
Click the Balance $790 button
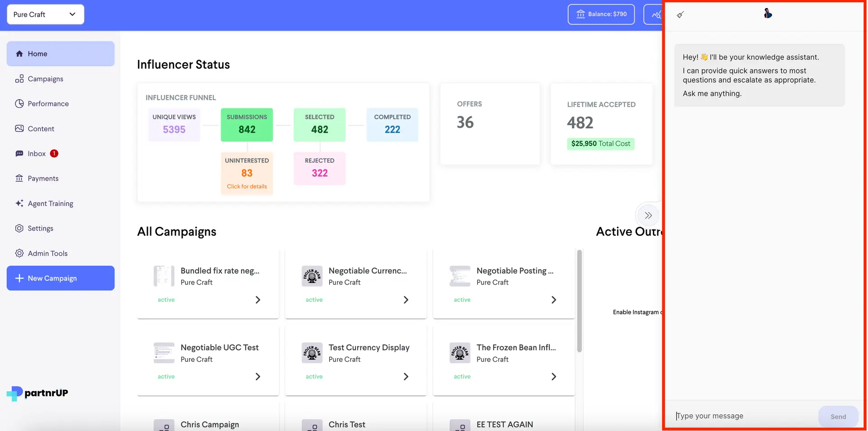(x=601, y=14)
